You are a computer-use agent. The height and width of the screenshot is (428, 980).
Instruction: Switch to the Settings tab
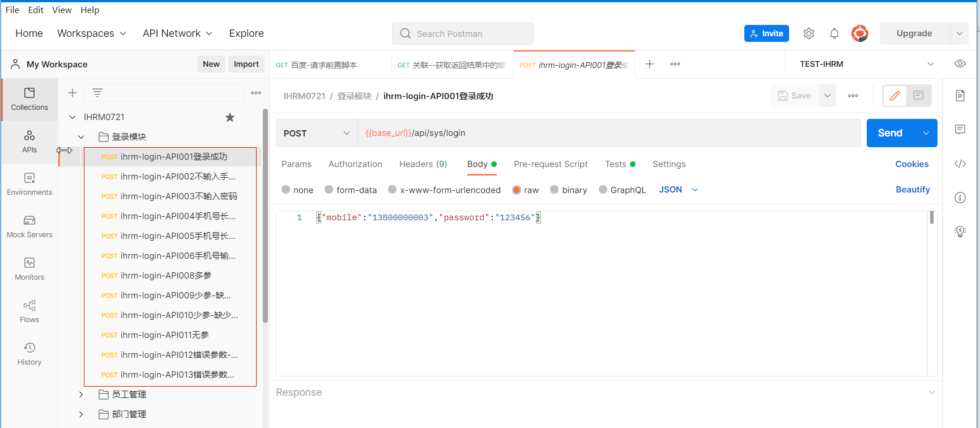[669, 164]
